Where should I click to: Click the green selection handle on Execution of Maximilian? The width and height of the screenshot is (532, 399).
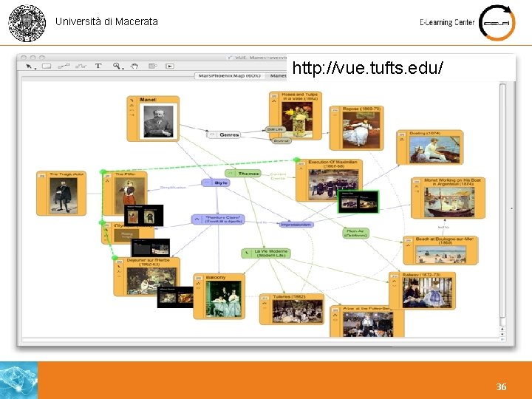[x=296, y=160]
